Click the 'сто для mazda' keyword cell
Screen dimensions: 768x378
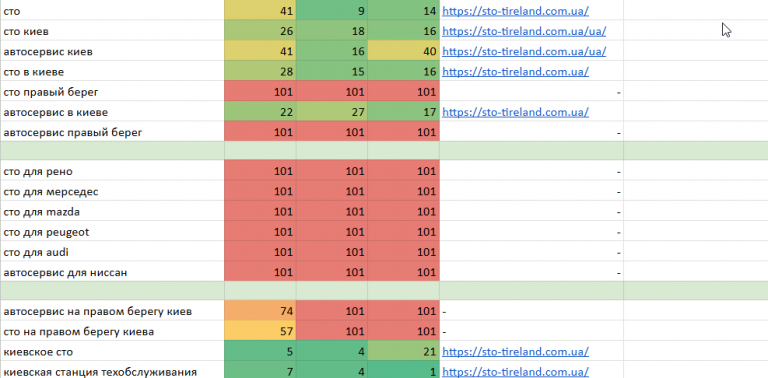112,212
